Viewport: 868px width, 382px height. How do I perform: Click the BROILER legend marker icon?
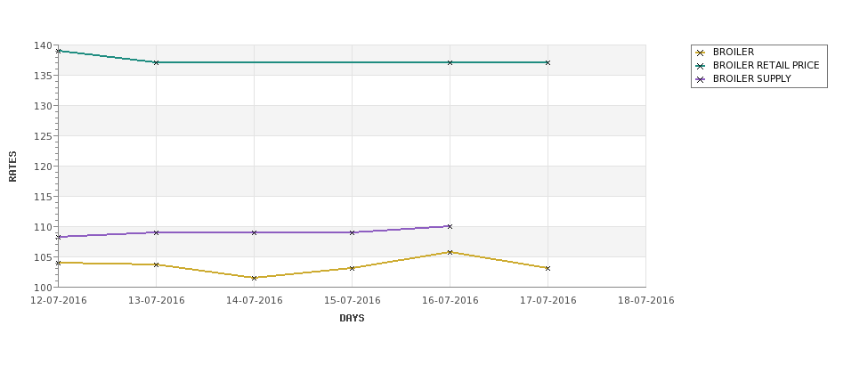(x=701, y=53)
